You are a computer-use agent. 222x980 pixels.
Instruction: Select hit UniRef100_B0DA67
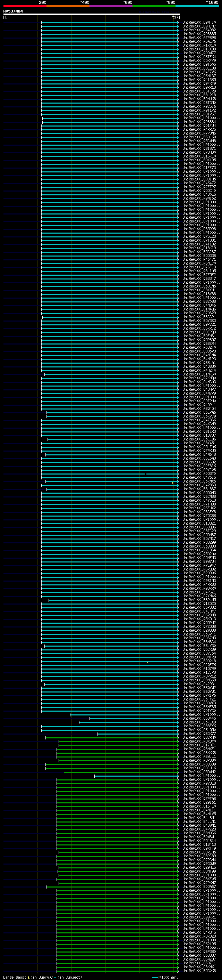tap(199, 886)
